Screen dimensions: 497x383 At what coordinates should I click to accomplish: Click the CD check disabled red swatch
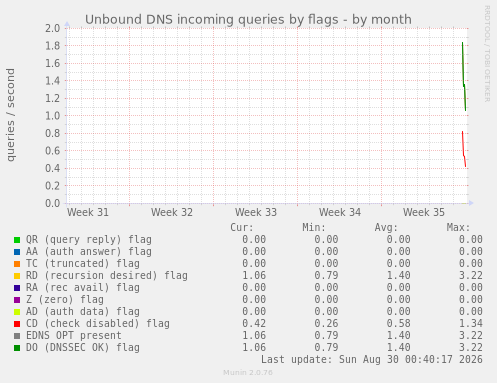pyautogui.click(x=17, y=324)
